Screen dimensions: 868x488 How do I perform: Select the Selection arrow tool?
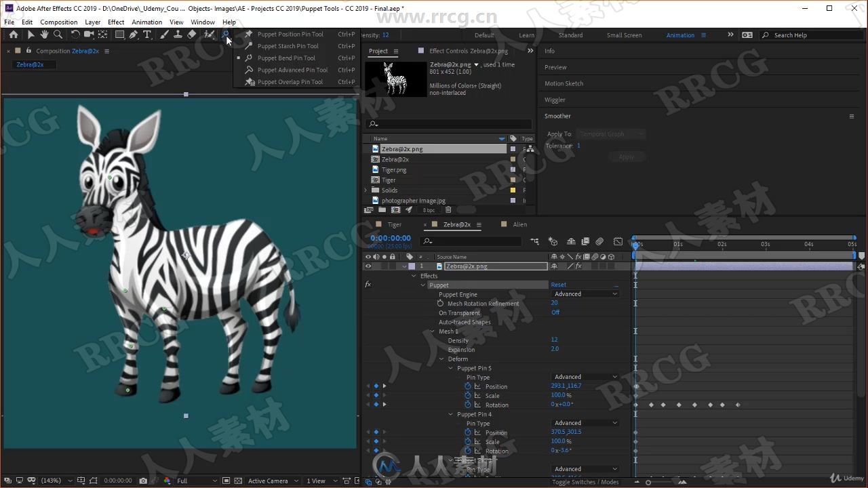(x=31, y=35)
